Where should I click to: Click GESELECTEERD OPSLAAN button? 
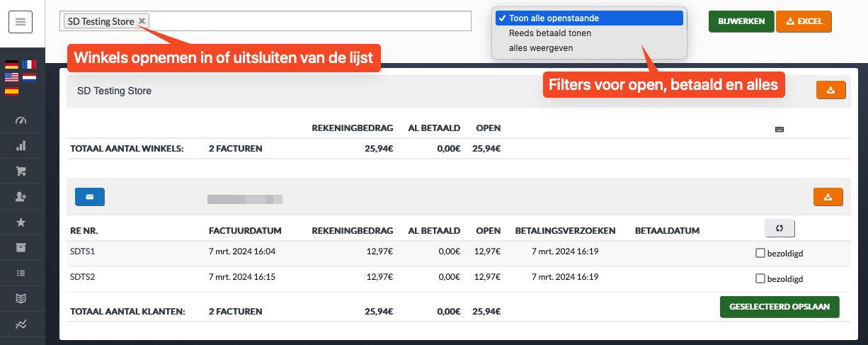pyautogui.click(x=780, y=307)
